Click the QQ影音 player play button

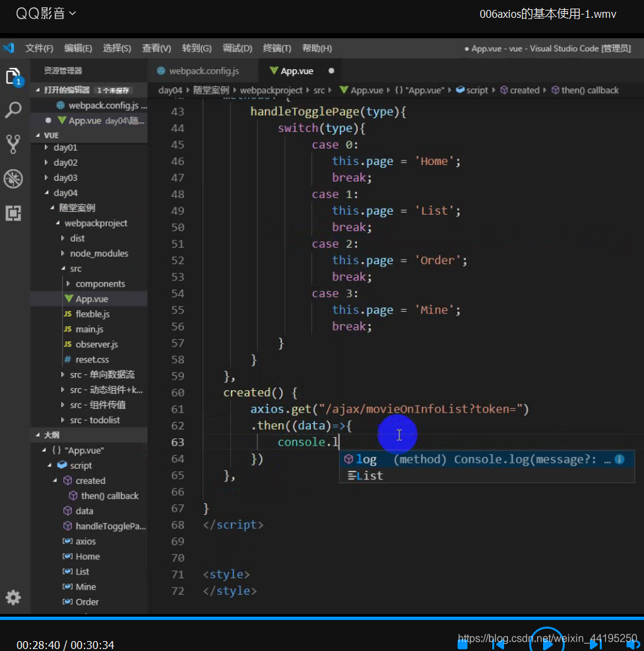pyautogui.click(x=547, y=644)
